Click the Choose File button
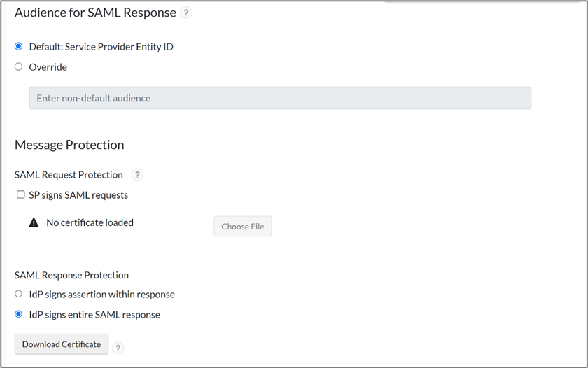Viewport: 588px width, 368px height. pyautogui.click(x=242, y=227)
